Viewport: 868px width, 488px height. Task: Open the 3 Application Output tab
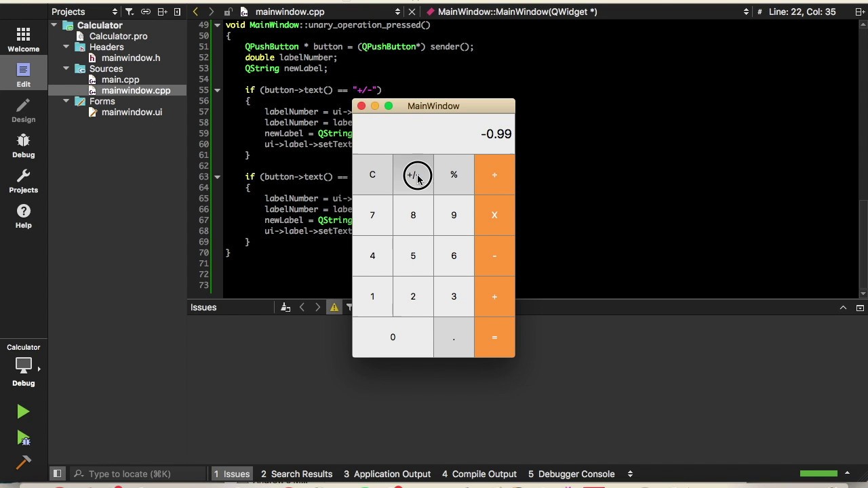(x=387, y=474)
